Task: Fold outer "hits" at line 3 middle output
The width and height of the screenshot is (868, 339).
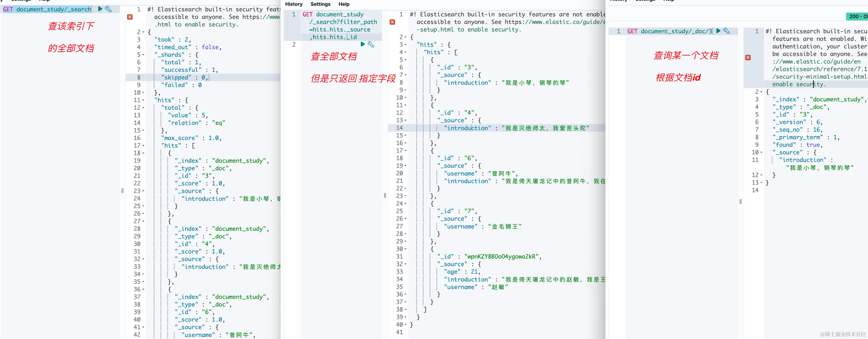Action: [405, 45]
